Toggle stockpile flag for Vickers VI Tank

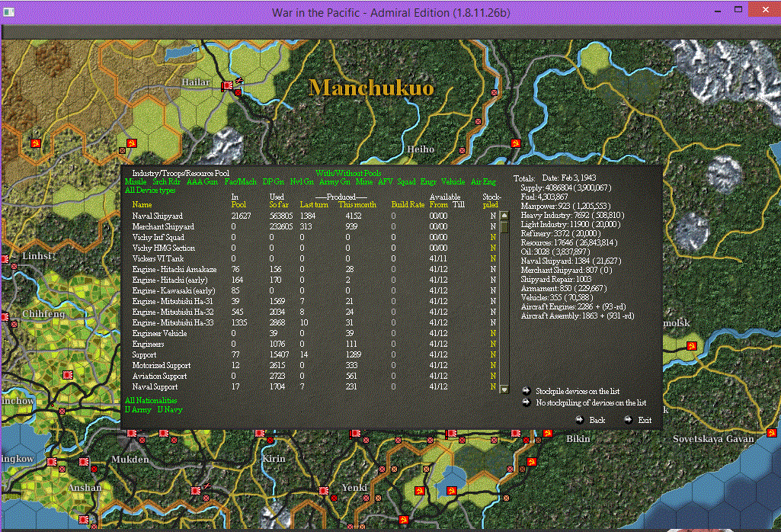pos(493,259)
